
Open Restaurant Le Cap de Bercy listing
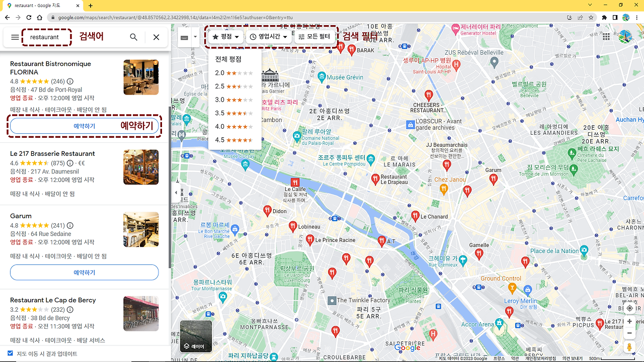(x=53, y=300)
